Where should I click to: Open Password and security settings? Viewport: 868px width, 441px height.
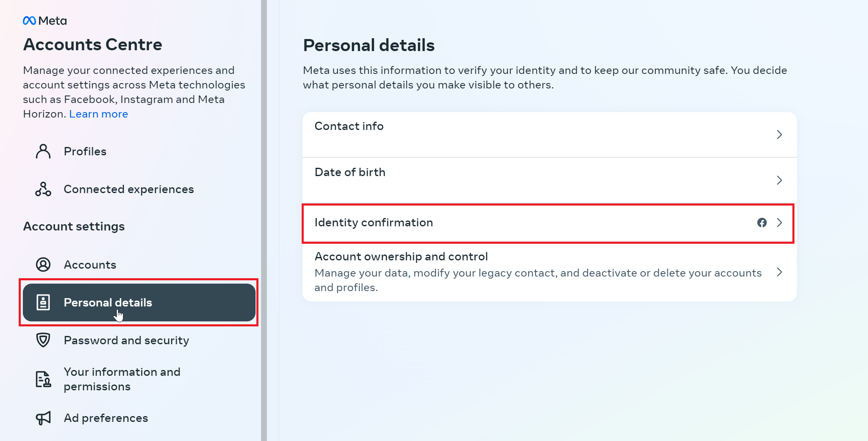click(x=126, y=340)
